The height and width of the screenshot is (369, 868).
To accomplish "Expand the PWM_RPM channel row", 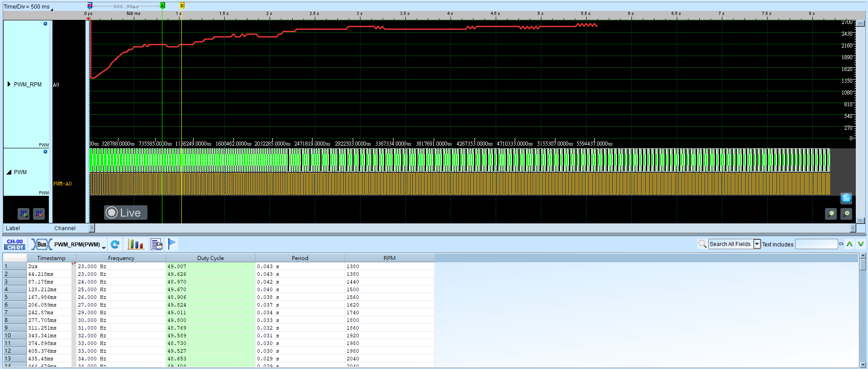I will click(x=9, y=84).
